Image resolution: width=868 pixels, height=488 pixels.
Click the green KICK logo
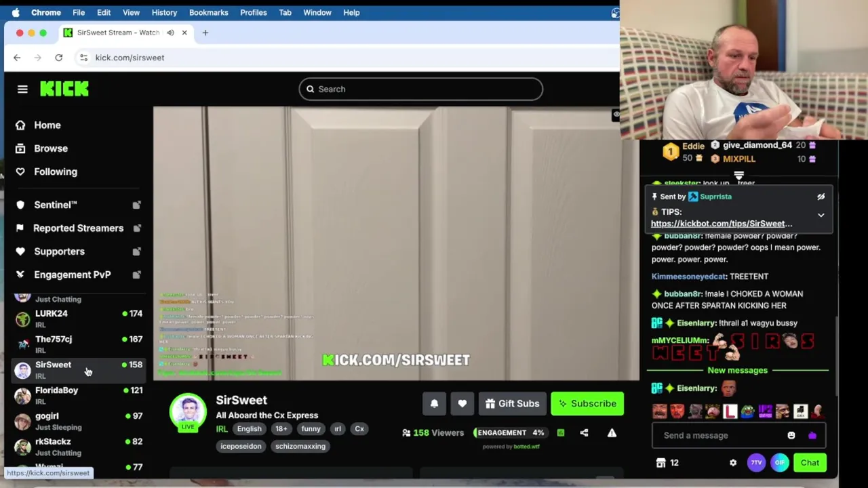pyautogui.click(x=64, y=89)
